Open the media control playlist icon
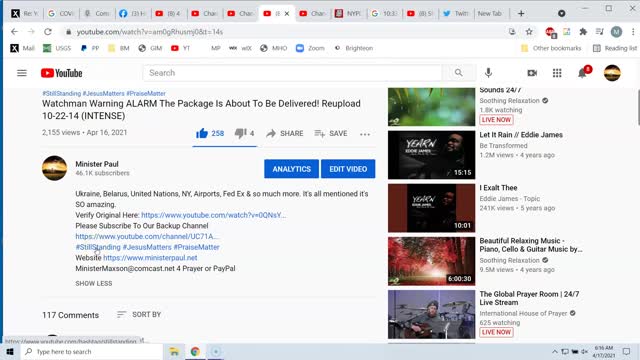The height and width of the screenshot is (360, 640). point(599,31)
